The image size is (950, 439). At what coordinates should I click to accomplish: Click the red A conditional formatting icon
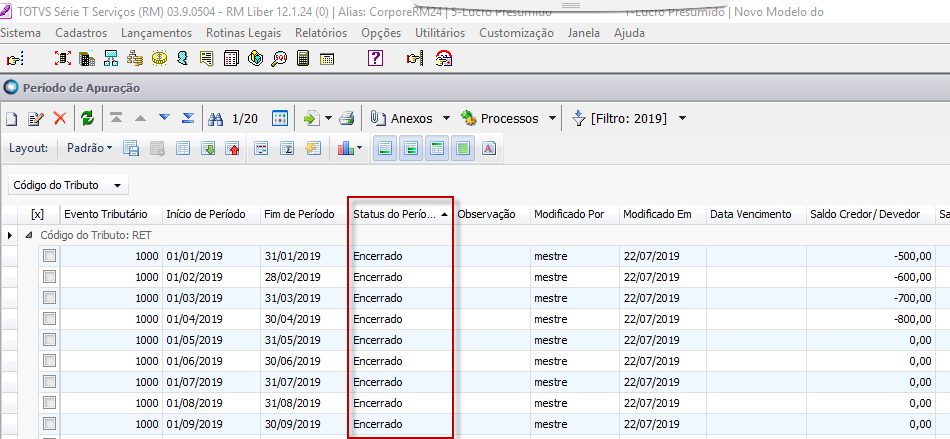(490, 148)
